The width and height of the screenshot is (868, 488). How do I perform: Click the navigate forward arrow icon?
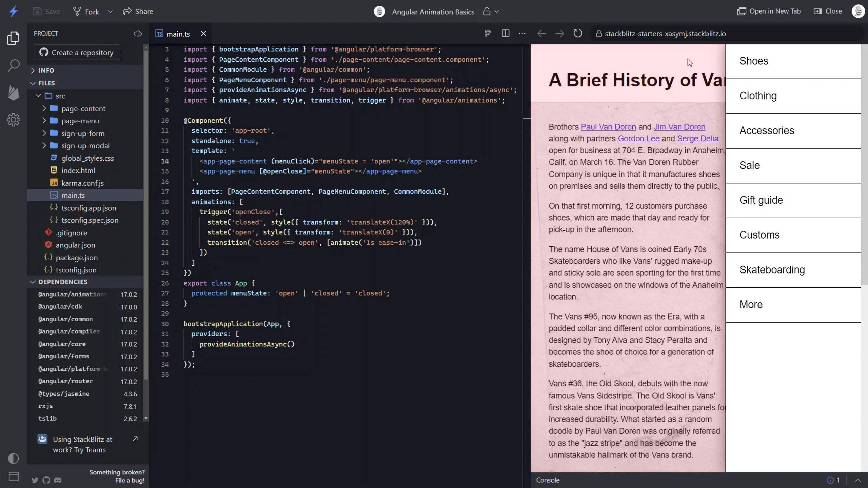click(559, 33)
